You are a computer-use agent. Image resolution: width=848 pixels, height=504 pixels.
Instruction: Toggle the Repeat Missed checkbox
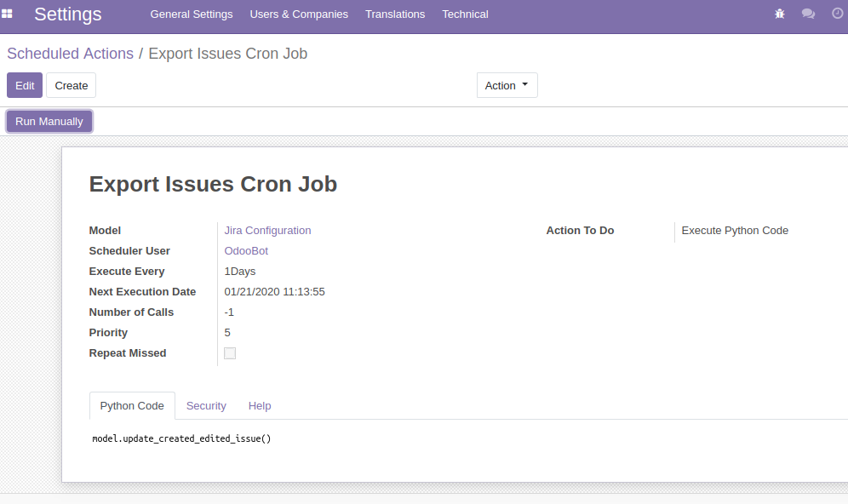(x=230, y=353)
